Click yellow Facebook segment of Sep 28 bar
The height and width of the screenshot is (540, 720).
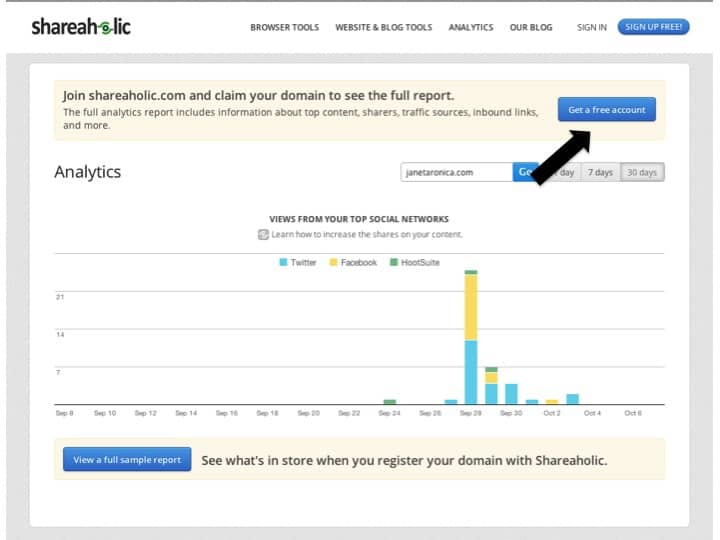click(471, 307)
